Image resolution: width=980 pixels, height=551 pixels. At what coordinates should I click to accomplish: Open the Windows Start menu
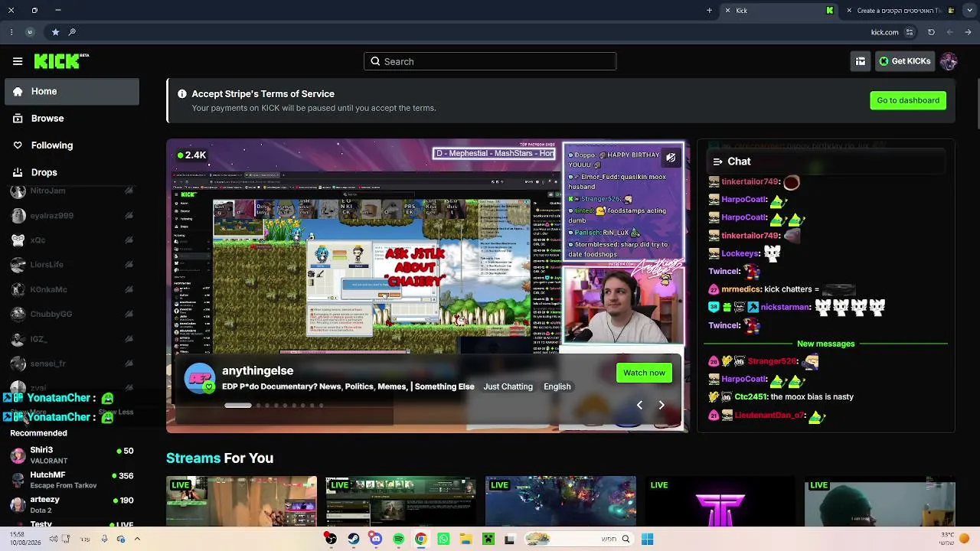pos(647,539)
